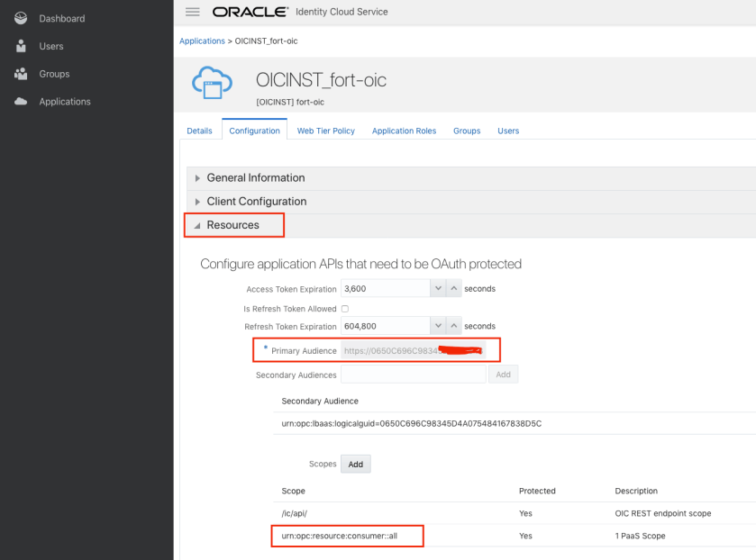Screen dimensions: 756x560
Task: Open the hamburger navigation menu
Action: tap(191, 12)
